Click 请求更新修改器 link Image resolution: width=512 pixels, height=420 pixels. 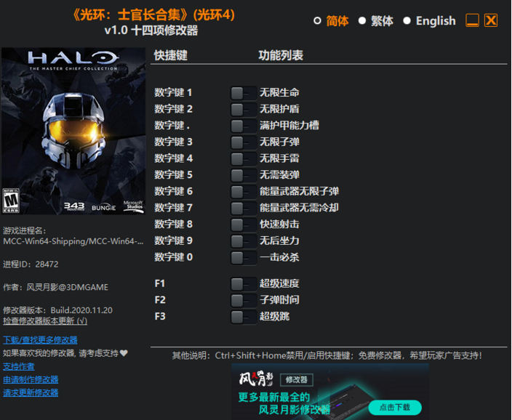31,392
